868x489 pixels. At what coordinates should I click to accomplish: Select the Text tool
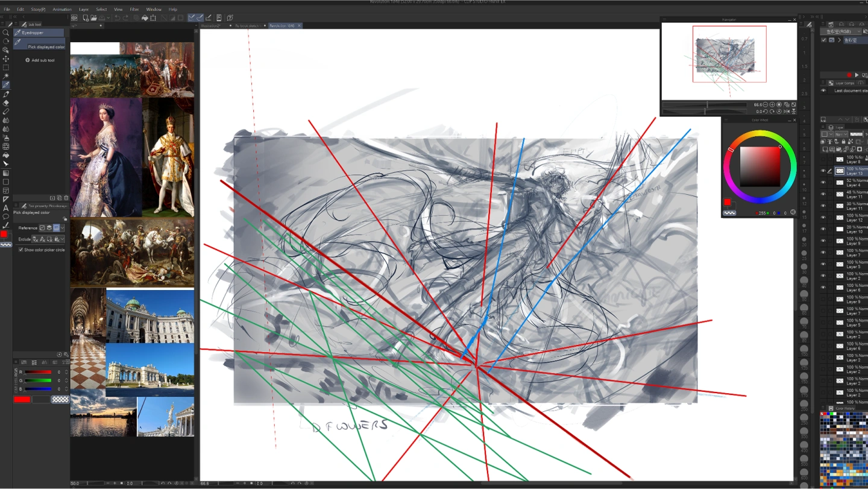[5, 207]
